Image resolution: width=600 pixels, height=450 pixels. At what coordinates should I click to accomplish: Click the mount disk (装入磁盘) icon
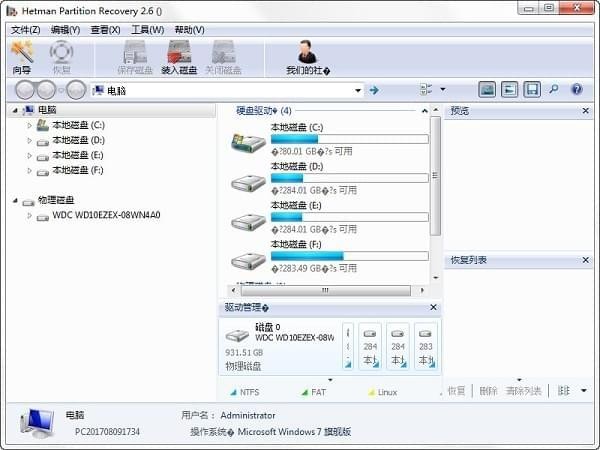click(181, 57)
